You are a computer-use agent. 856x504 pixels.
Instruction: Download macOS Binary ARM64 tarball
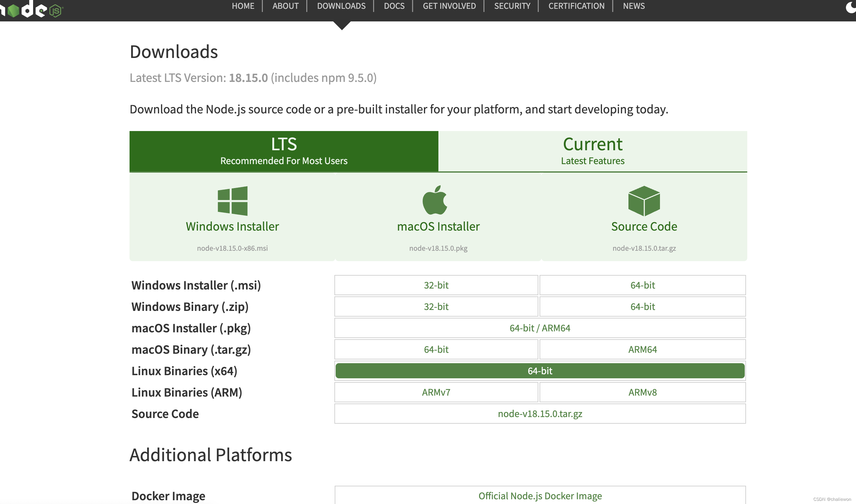[x=642, y=349]
